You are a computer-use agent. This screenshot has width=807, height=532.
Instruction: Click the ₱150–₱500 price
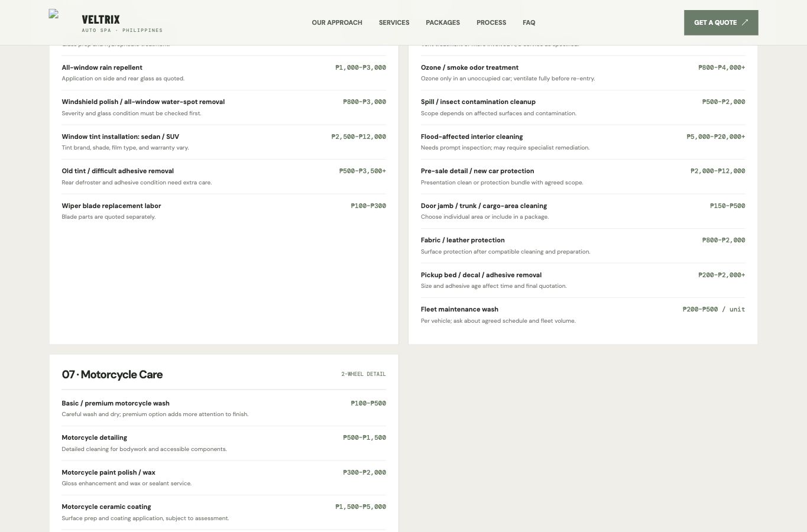coord(727,206)
